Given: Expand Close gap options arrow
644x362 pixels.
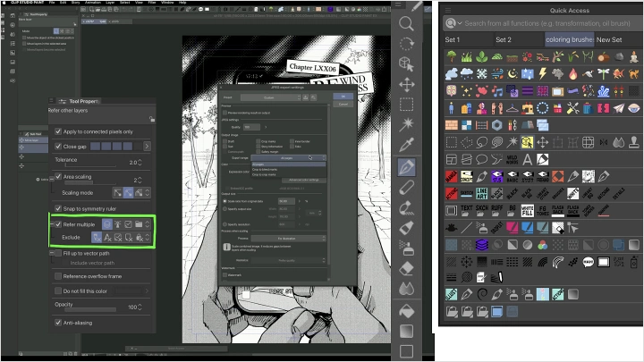Looking at the screenshot, I should click(147, 146).
